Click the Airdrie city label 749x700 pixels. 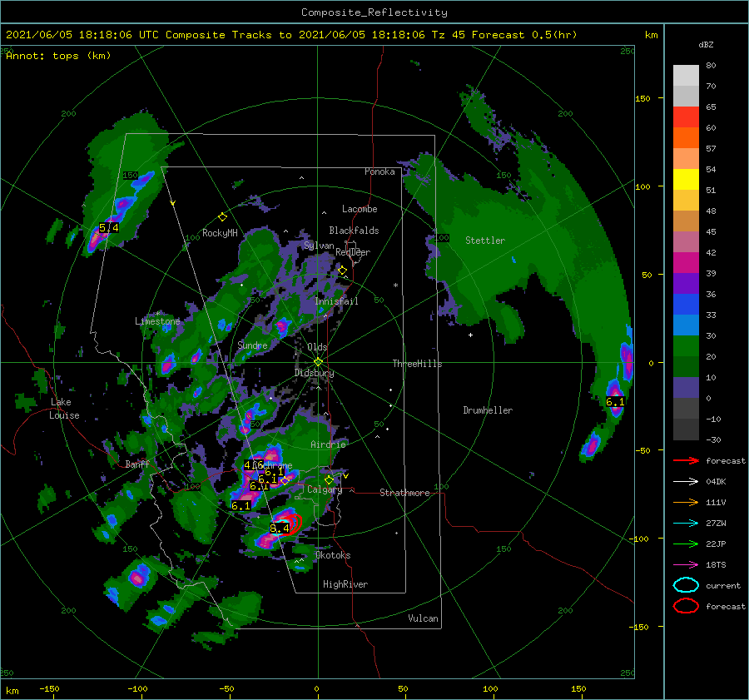click(x=328, y=444)
